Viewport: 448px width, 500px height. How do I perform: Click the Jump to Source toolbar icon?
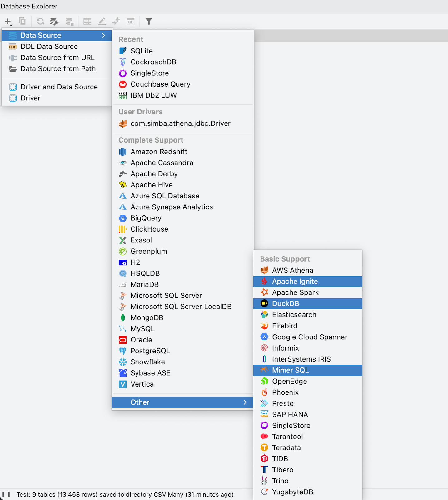pos(116,22)
